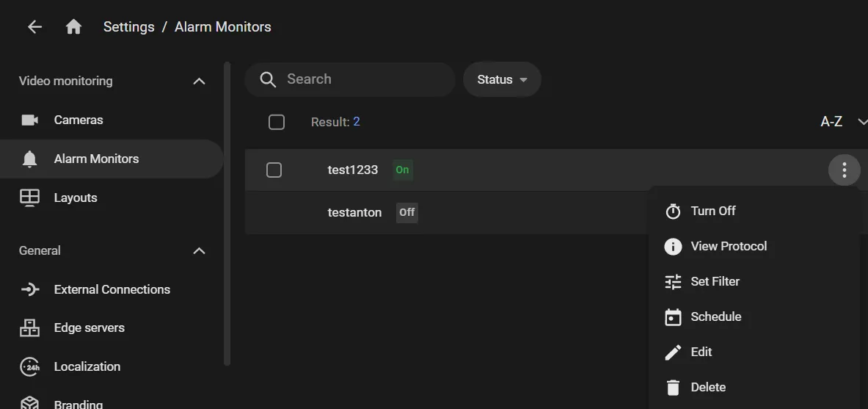The width and height of the screenshot is (868, 409).
Task: Click the search magnifier icon
Action: click(x=268, y=79)
